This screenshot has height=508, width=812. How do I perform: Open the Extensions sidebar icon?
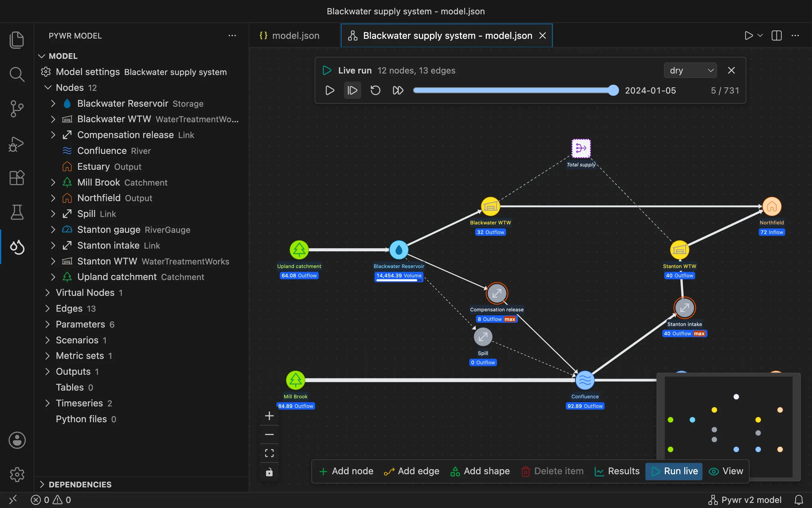pos(17,178)
